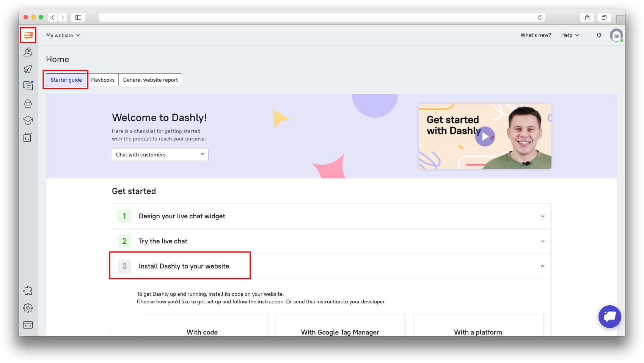This screenshot has width=644, height=363.
Task: Switch to the Playbooks tab
Action: point(102,80)
